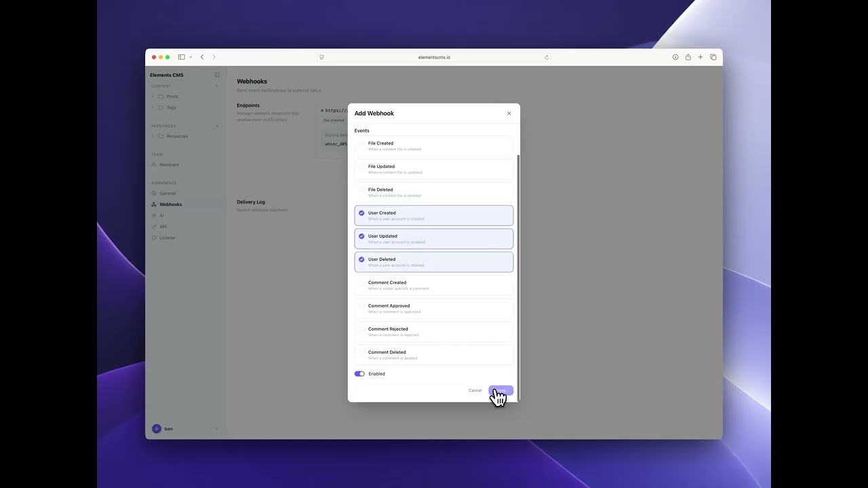Viewport: 868px width, 488px height.
Task: Submit the webhook with the purple button
Action: pyautogui.click(x=501, y=390)
